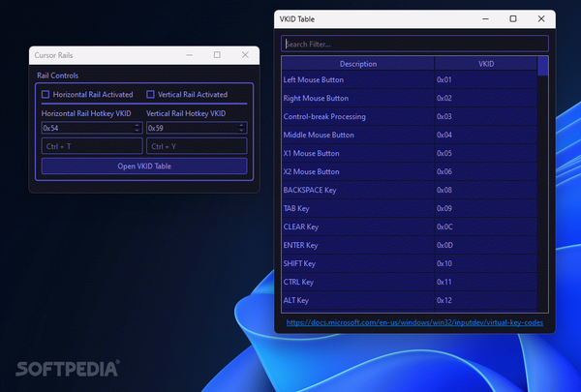Image resolution: width=581 pixels, height=392 pixels.
Task: Click the VKID column header
Action: 486,64
